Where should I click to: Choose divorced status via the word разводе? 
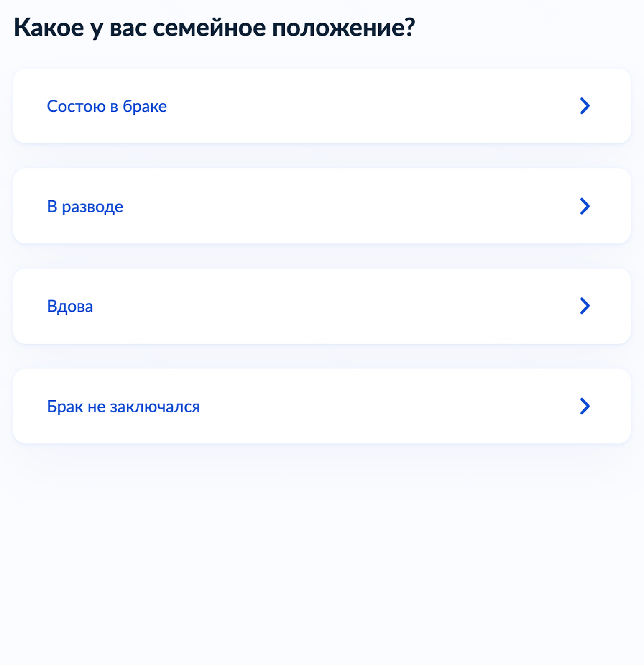pos(92,207)
